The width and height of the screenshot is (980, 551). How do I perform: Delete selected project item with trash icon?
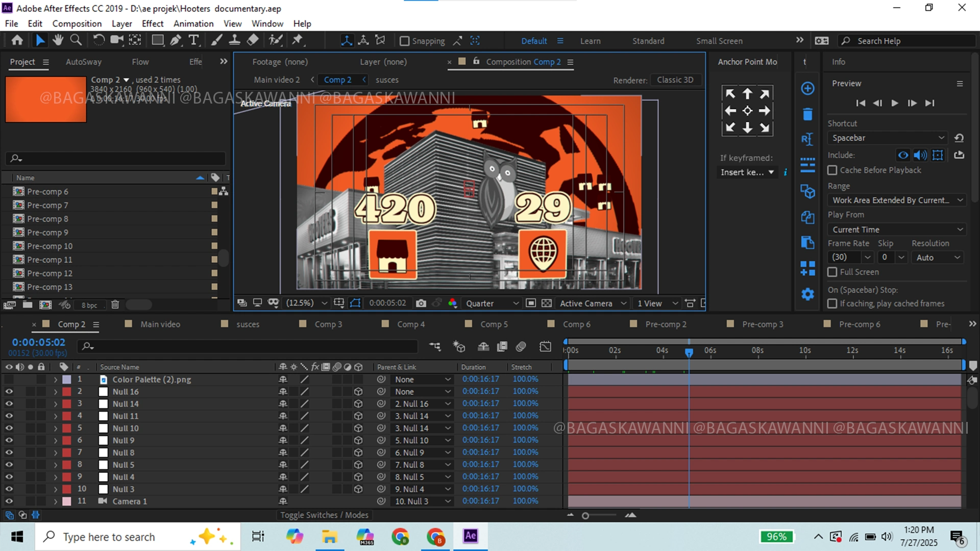pyautogui.click(x=115, y=305)
